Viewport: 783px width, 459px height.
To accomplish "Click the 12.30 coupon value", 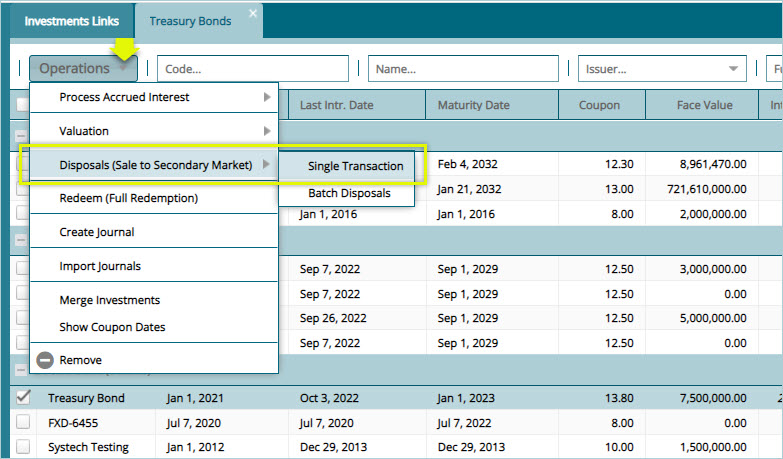I will [619, 164].
